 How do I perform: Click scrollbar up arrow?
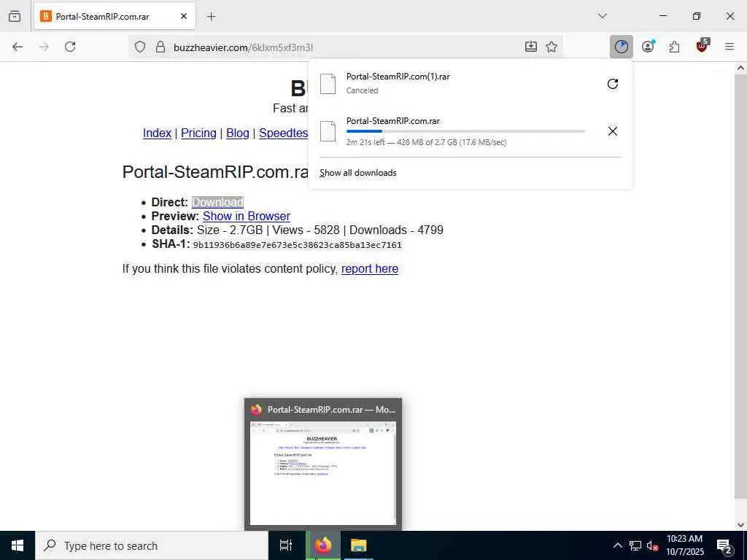tap(740, 68)
